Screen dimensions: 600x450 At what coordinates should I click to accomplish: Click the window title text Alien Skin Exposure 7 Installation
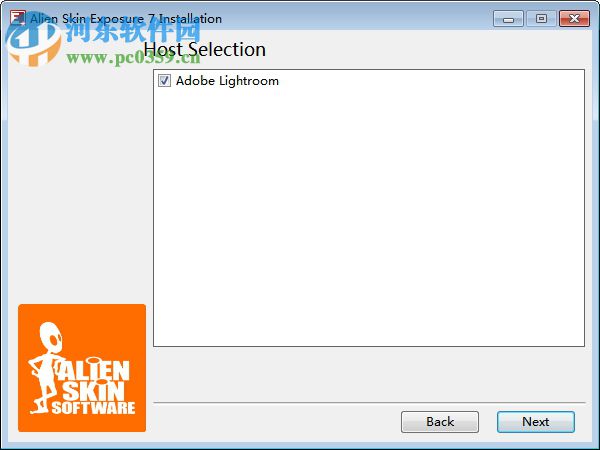tap(126, 19)
